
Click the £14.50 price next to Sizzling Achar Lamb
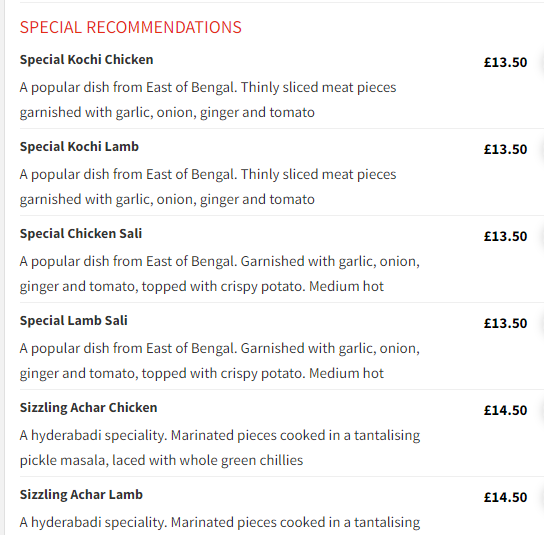click(x=505, y=498)
